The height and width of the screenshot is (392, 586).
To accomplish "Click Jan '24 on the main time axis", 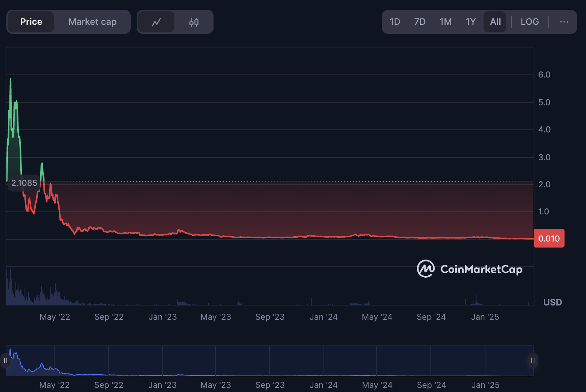I will click(324, 317).
